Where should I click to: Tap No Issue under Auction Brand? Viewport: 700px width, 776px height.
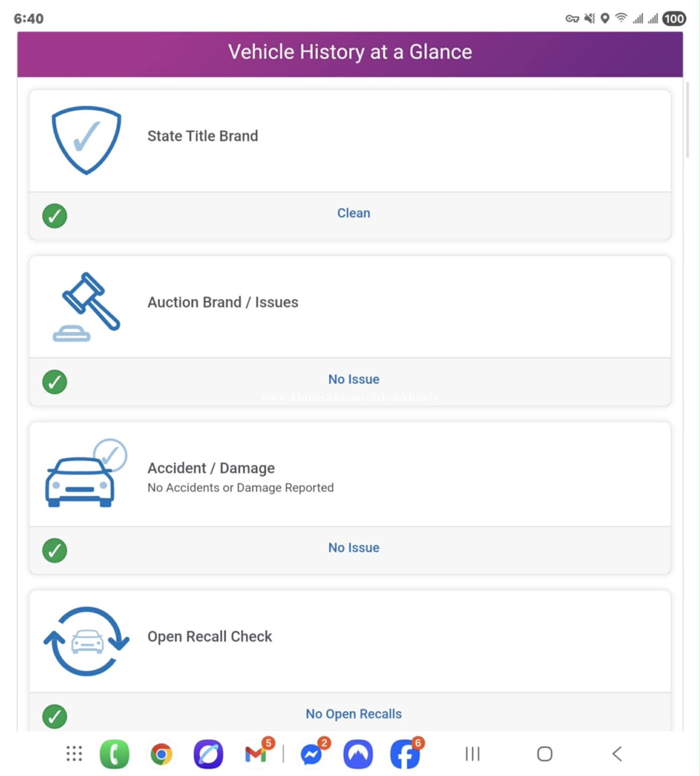[x=353, y=380]
